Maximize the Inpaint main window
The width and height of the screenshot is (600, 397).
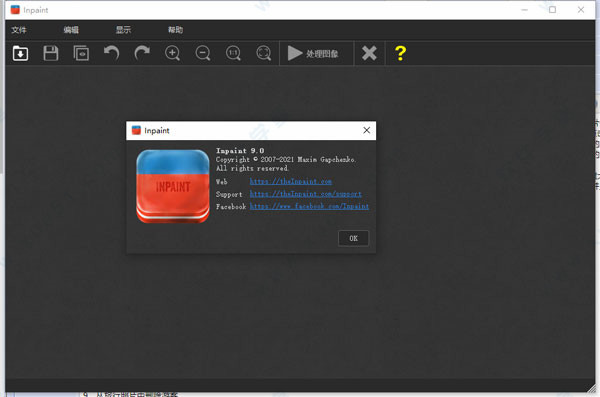[x=553, y=10]
